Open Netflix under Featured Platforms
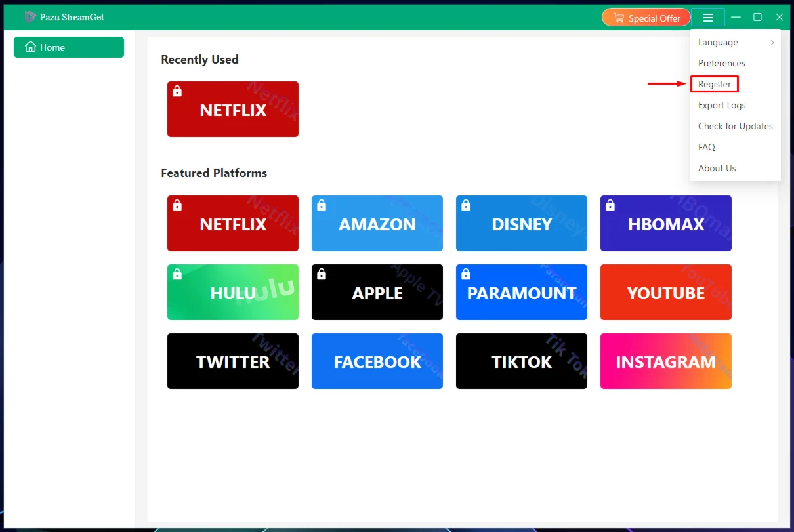 pyautogui.click(x=233, y=224)
